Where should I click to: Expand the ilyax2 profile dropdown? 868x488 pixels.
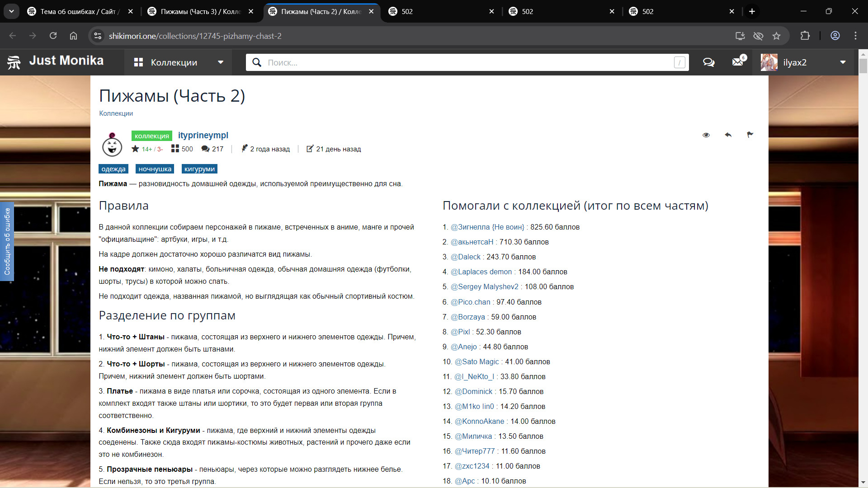[x=843, y=62]
